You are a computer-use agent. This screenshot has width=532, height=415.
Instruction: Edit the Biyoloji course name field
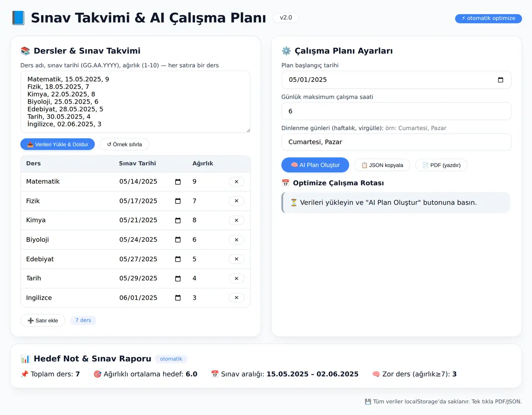click(68, 240)
